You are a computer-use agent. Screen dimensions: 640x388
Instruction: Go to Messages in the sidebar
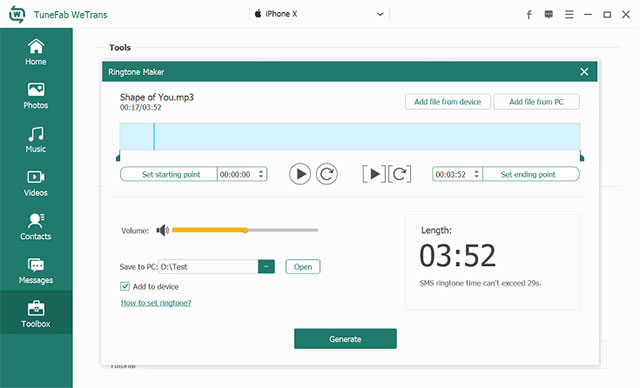(36, 270)
